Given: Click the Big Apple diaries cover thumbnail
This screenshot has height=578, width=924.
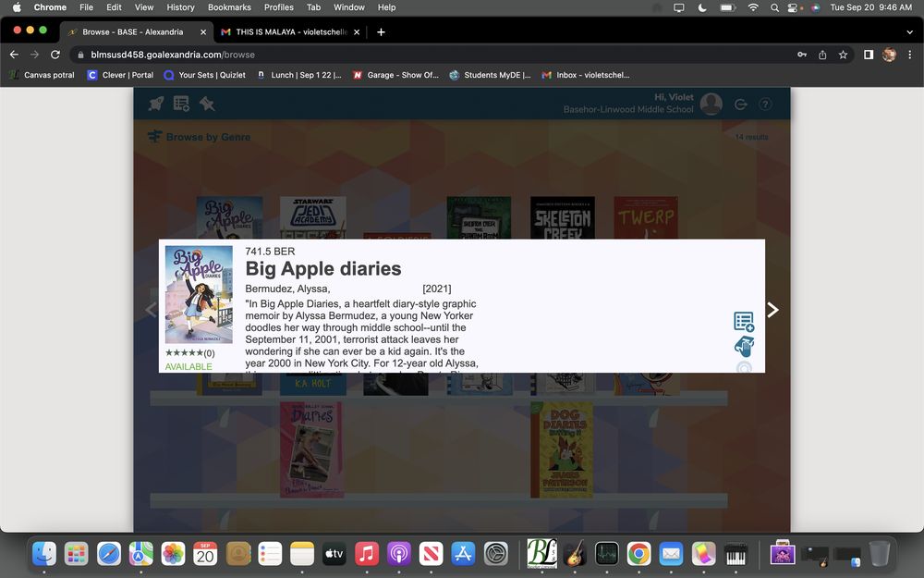Looking at the screenshot, I should tap(199, 295).
